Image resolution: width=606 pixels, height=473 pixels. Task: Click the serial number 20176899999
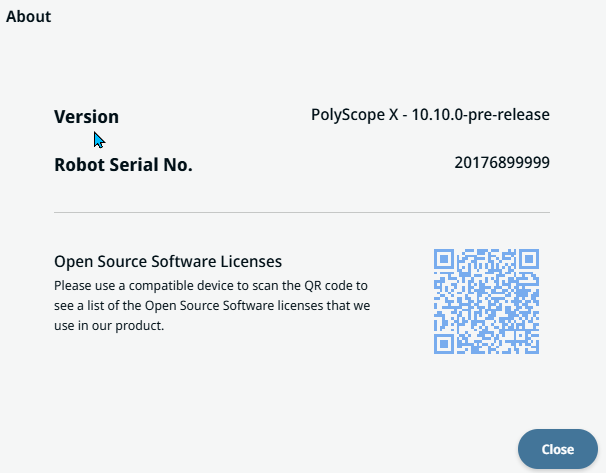click(502, 162)
